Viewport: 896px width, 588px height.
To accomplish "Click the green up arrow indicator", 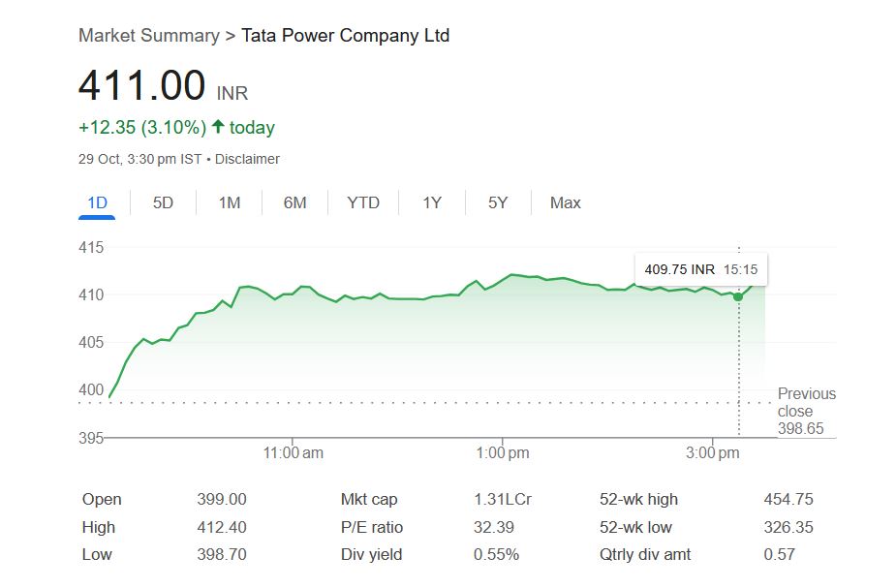I will 218,127.
